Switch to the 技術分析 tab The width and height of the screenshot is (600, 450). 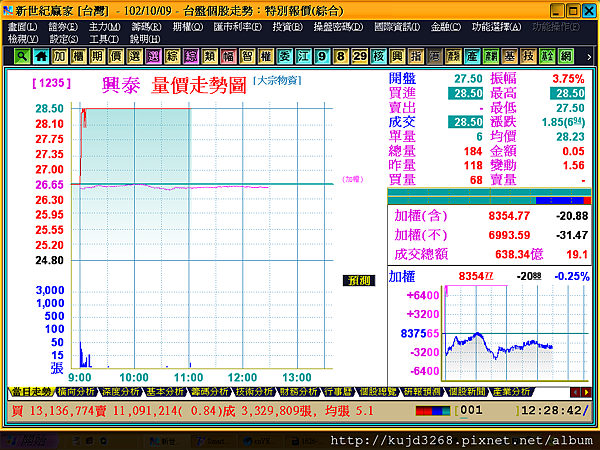[x=254, y=391]
